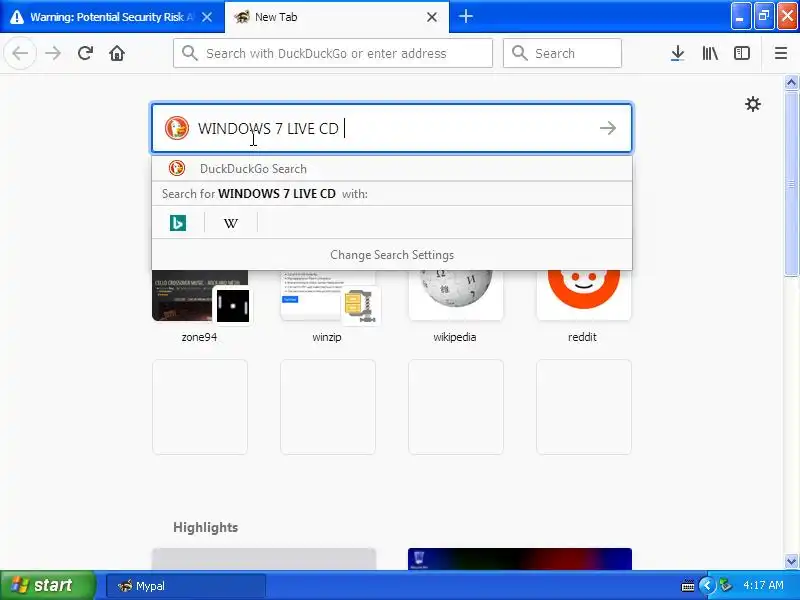The height and width of the screenshot is (600, 800).
Task: Open the Library menu icon
Action: click(710, 53)
